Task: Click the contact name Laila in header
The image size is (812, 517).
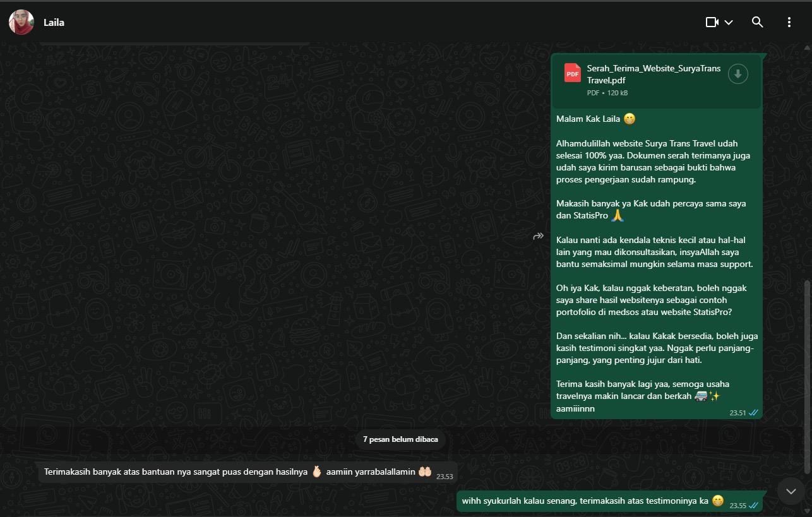Action: pos(54,23)
